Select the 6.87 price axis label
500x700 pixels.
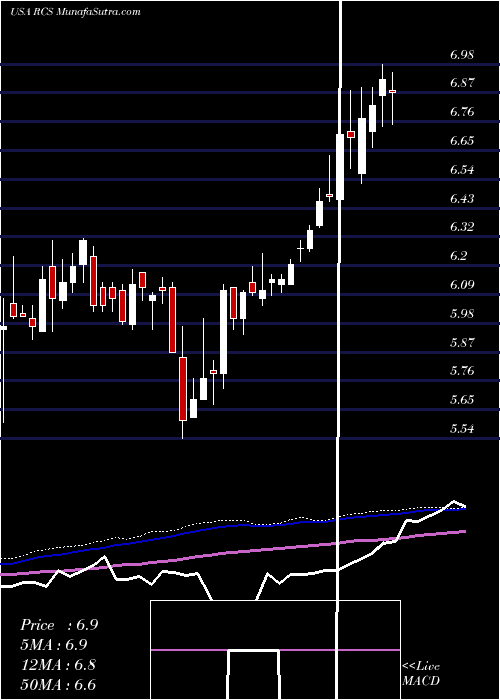(x=462, y=83)
